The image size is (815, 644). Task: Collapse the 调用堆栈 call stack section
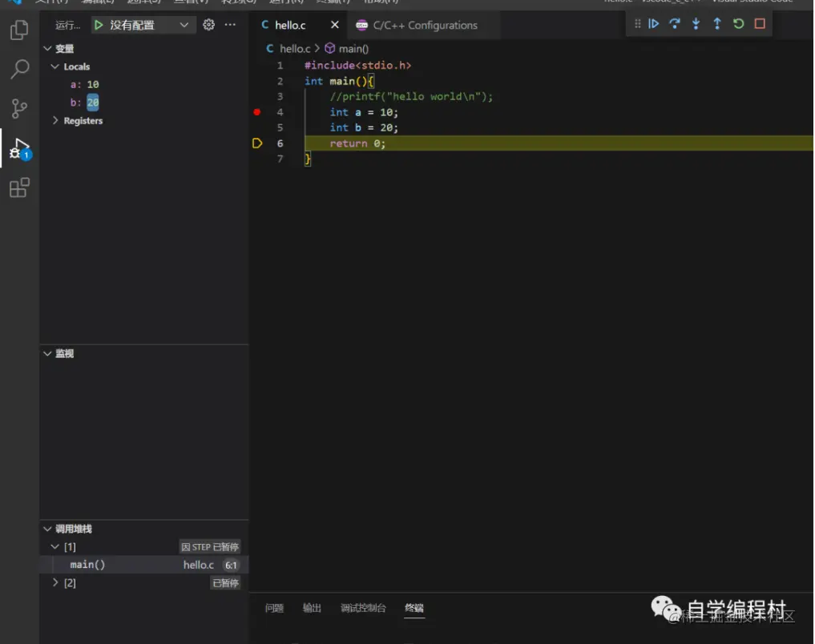tap(47, 529)
